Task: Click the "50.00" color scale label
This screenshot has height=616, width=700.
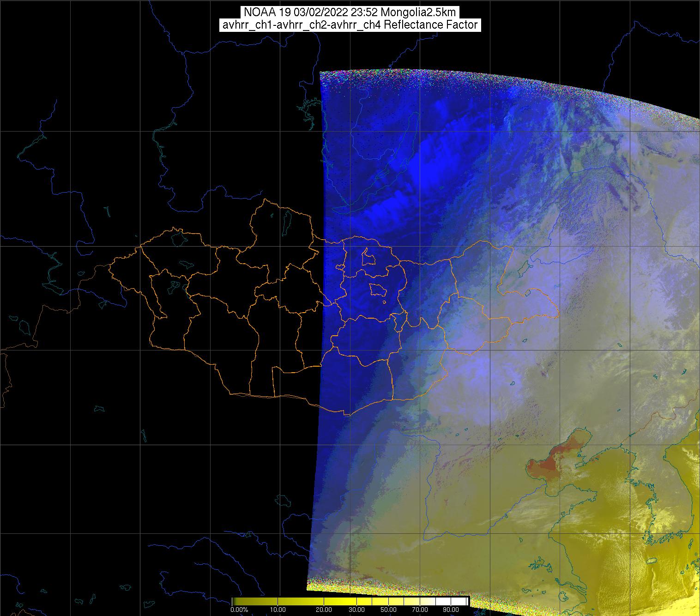Action: pos(389,610)
